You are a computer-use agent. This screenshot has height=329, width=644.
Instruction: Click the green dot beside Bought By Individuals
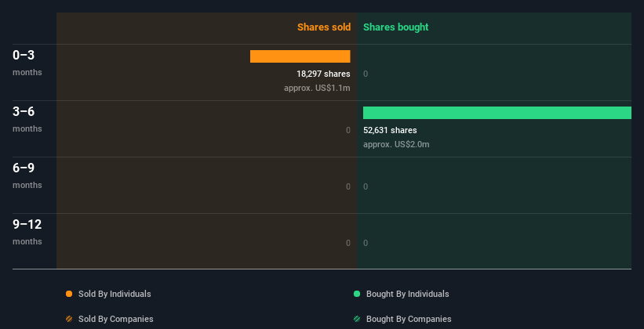[x=357, y=294]
